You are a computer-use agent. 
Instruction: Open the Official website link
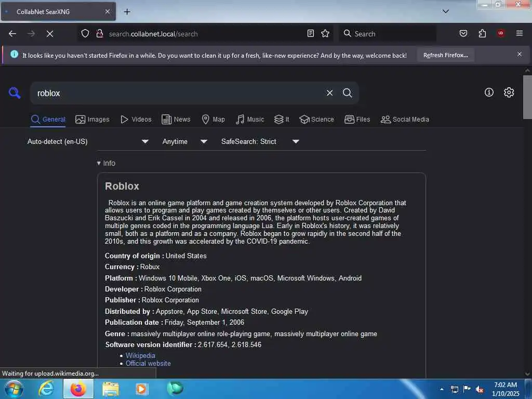(148, 363)
